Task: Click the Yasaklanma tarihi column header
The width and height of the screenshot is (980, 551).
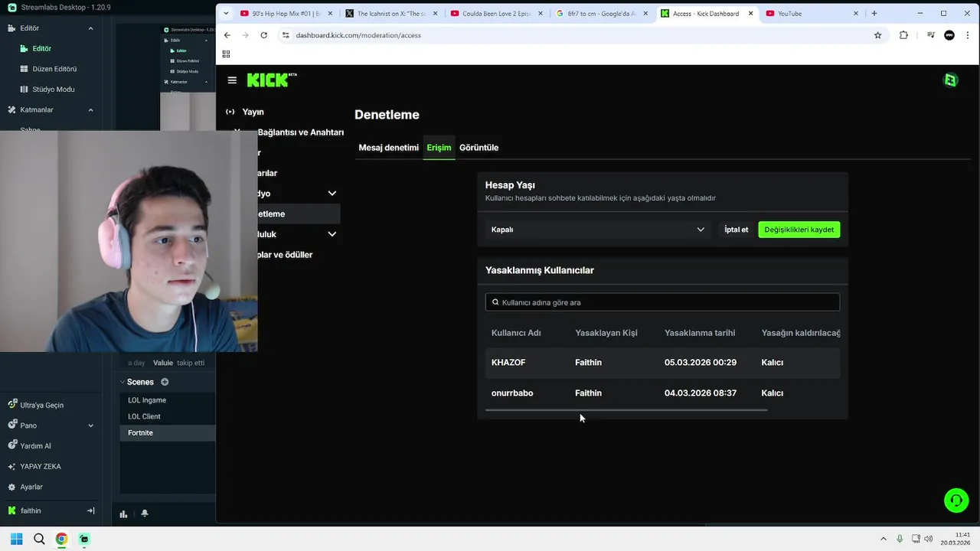Action: pos(700,333)
